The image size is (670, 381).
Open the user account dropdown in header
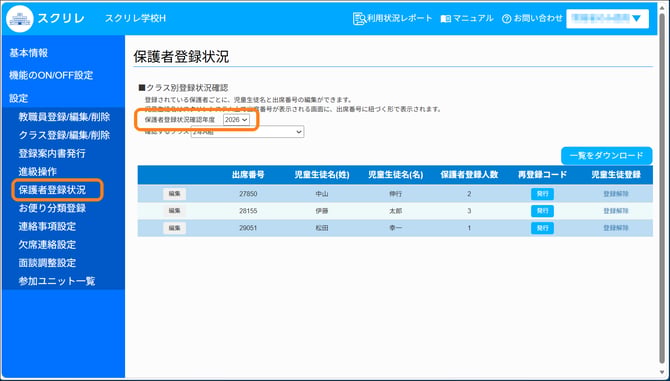tap(607, 18)
